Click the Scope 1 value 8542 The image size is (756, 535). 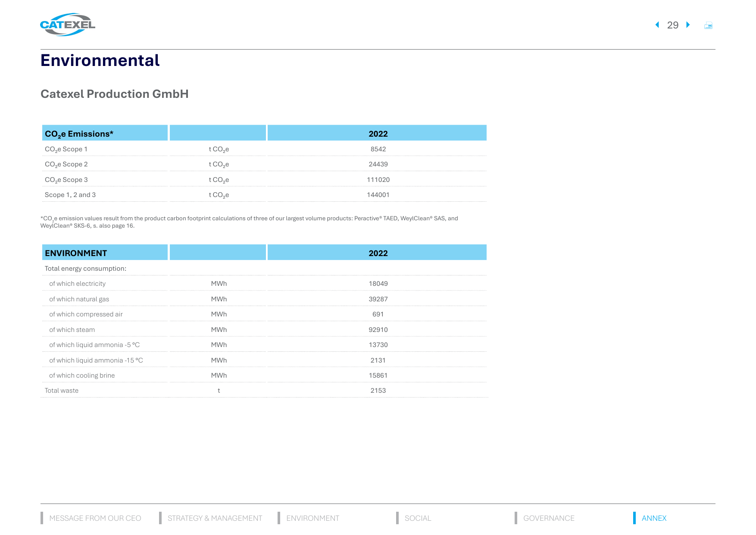378,149
